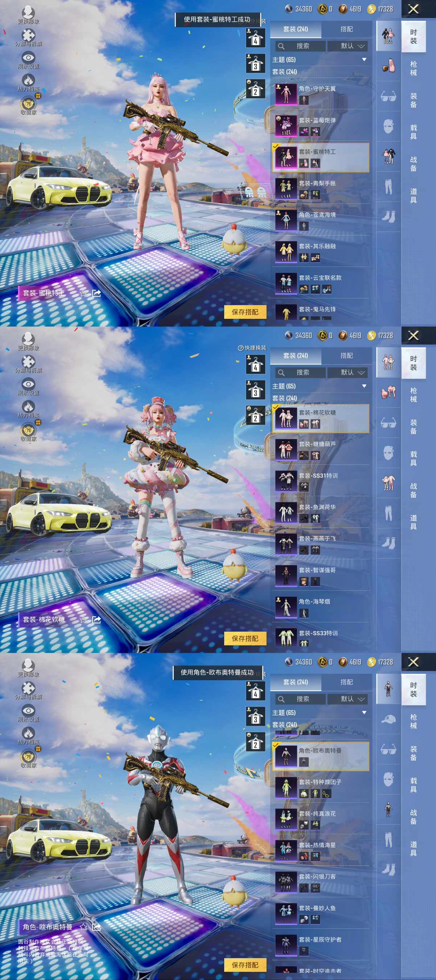The height and width of the screenshot is (980, 436).
Task: Open 默认 sort dropdown in 棉花软糖 screen
Action: (347, 372)
